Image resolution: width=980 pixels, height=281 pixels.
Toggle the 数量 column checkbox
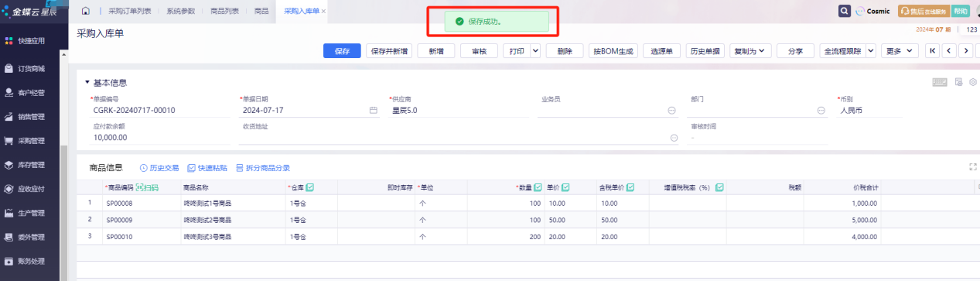click(538, 187)
